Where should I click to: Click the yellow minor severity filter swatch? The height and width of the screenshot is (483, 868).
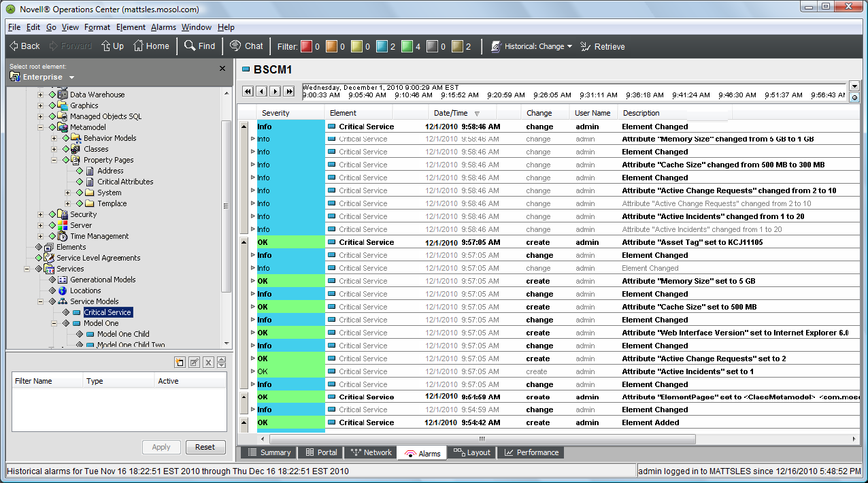coord(357,46)
